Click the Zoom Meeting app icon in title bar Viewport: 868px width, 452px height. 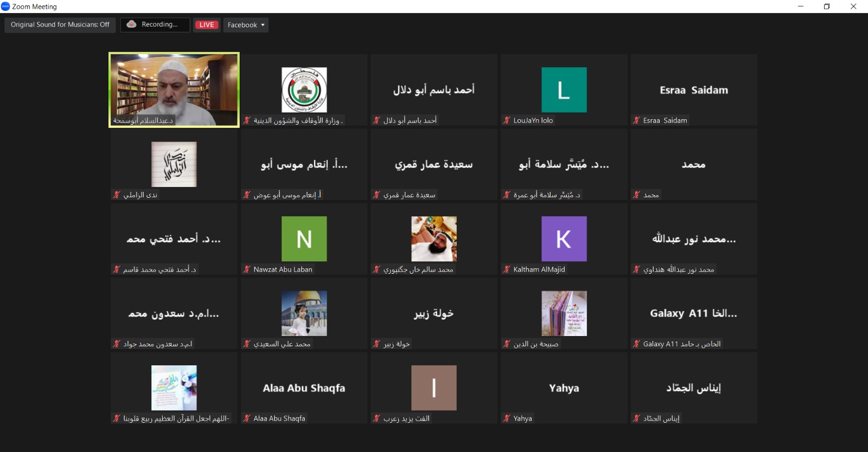pos(5,7)
